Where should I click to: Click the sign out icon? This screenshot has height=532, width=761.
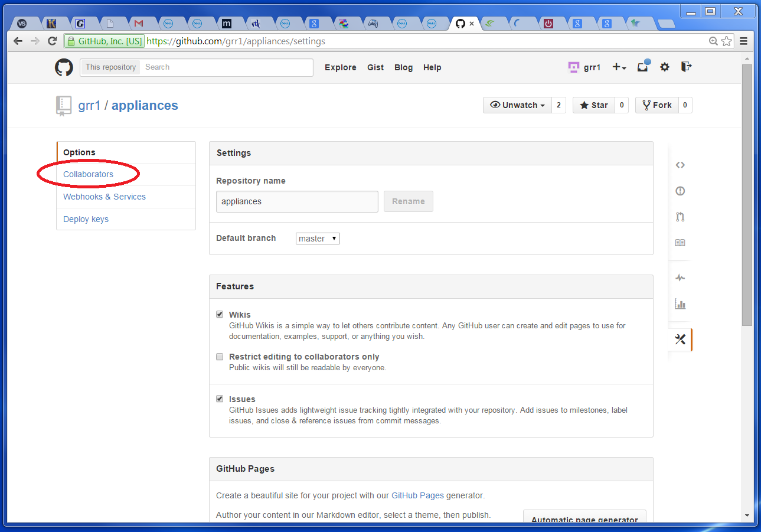pos(686,67)
